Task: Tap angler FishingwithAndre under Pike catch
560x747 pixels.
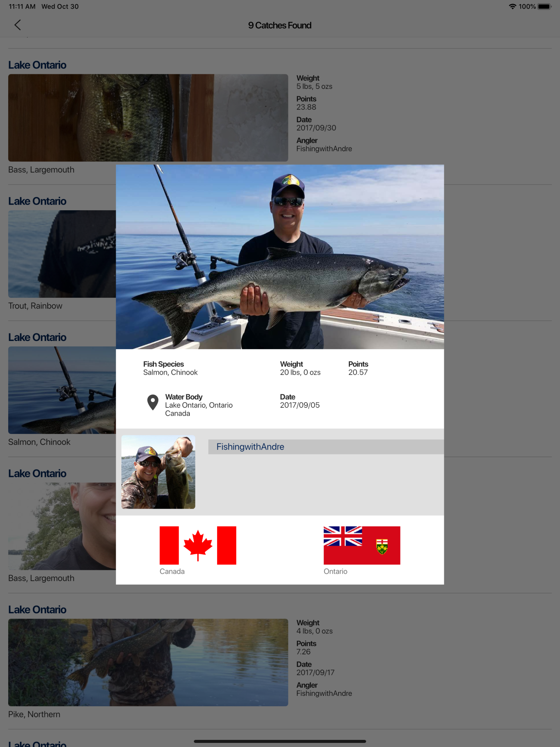Action: 324,693
